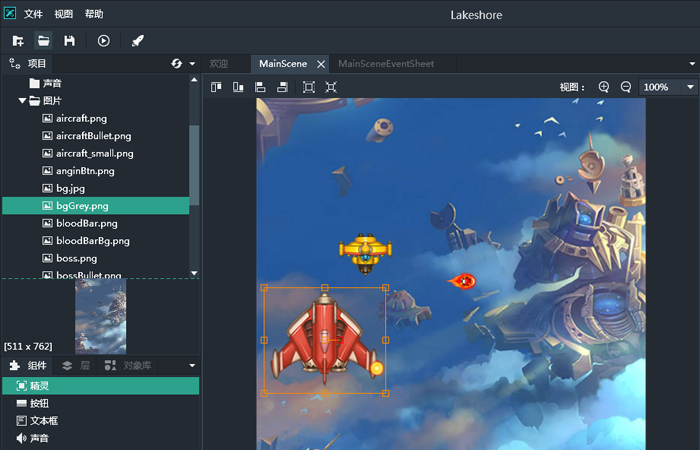The height and width of the screenshot is (450, 700).
Task: Switch to the 组件 panel tab
Action: point(28,366)
